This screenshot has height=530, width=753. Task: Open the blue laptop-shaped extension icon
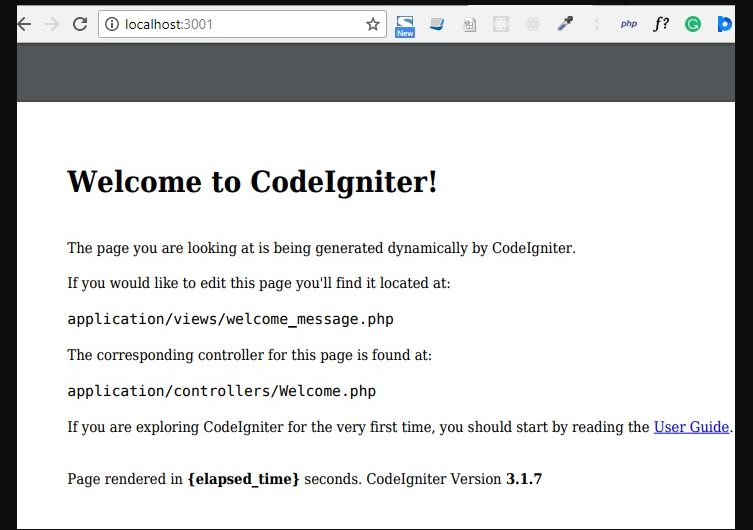pos(437,24)
